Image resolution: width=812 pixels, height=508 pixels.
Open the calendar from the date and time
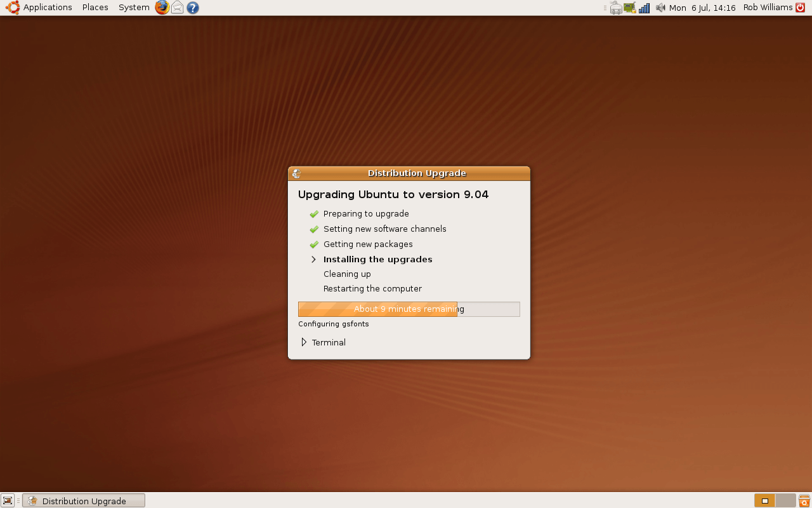point(702,8)
